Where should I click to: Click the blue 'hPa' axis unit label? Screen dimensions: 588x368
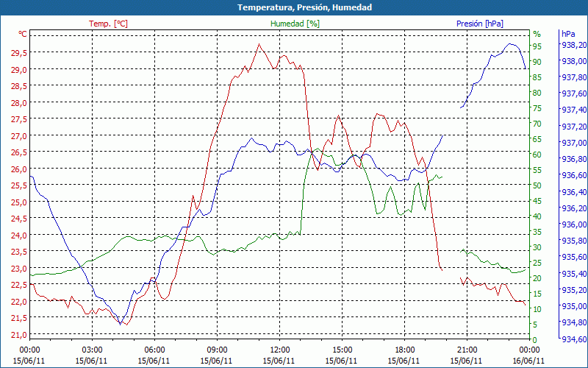pos(568,34)
